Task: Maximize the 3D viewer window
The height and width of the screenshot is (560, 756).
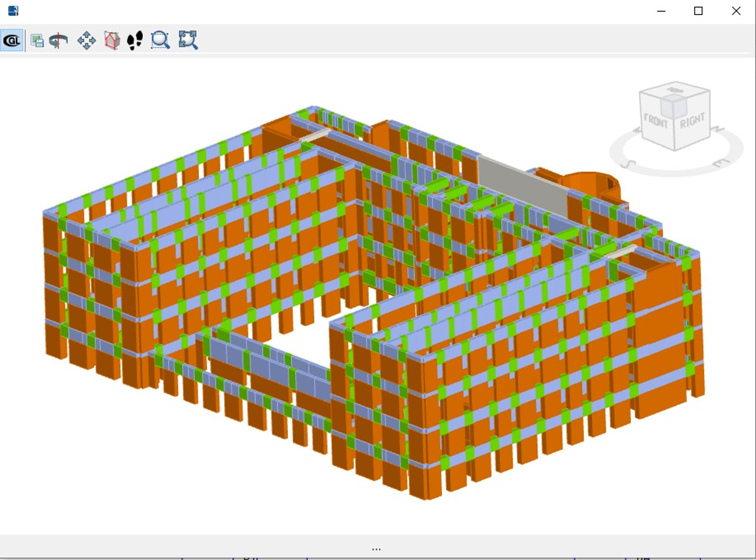Action: (x=698, y=11)
